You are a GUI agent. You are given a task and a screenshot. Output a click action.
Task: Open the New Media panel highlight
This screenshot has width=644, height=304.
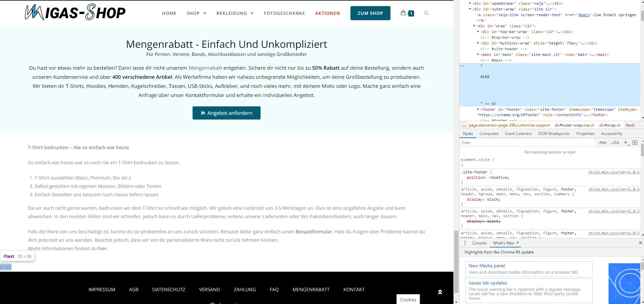point(529,269)
